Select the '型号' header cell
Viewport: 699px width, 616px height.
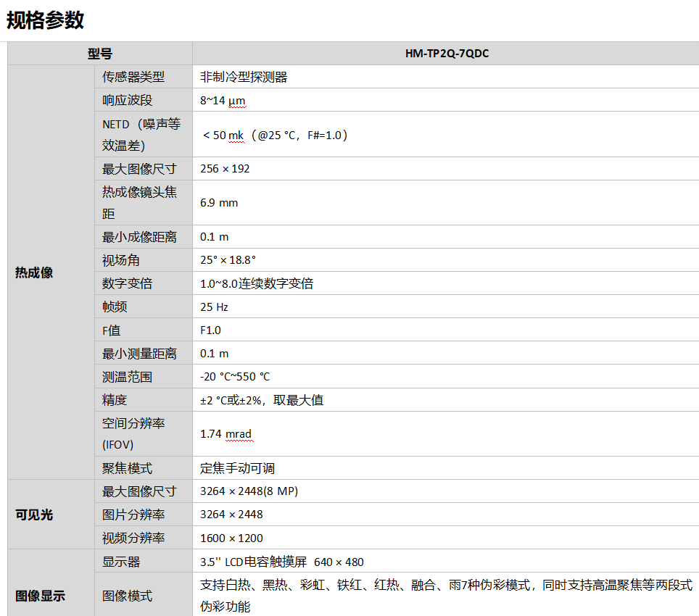click(100, 54)
